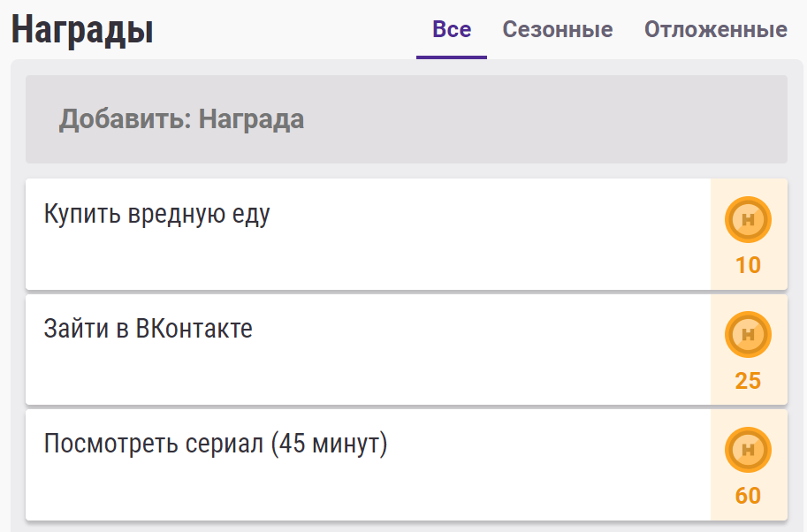
Task: Click the price number 60
Action: (x=748, y=496)
